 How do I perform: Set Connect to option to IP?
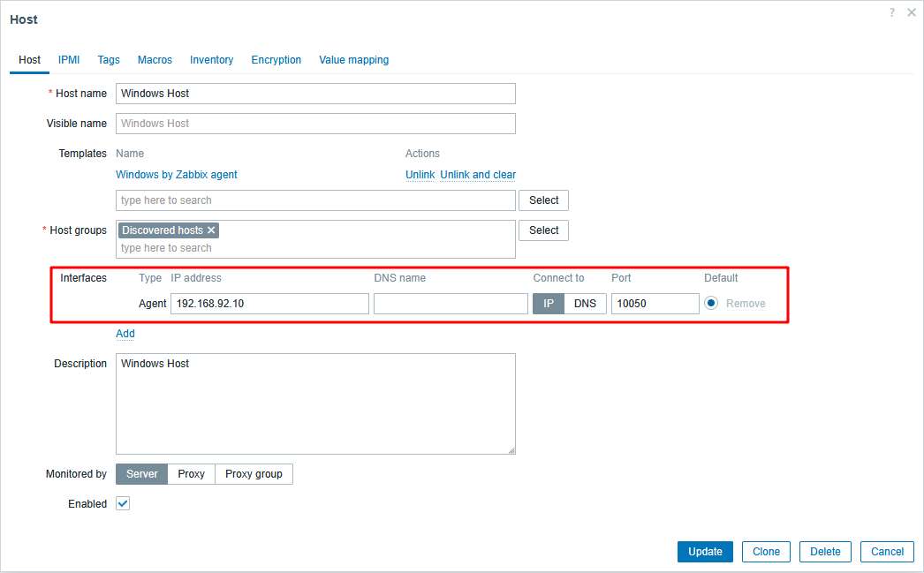(x=548, y=304)
